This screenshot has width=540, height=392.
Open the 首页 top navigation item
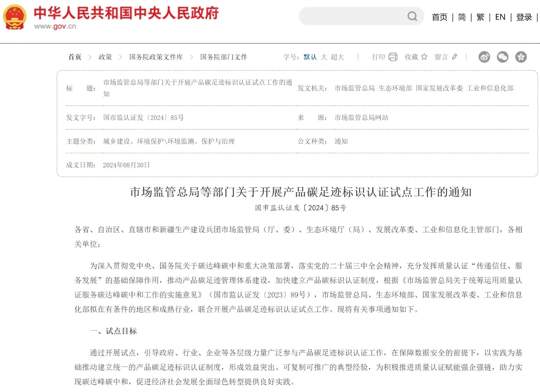pyautogui.click(x=439, y=17)
